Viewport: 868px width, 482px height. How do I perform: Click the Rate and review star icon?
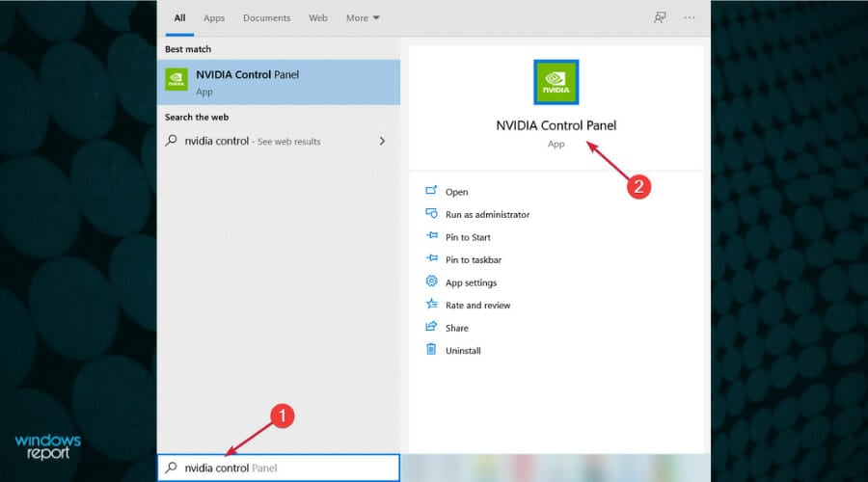pos(431,304)
